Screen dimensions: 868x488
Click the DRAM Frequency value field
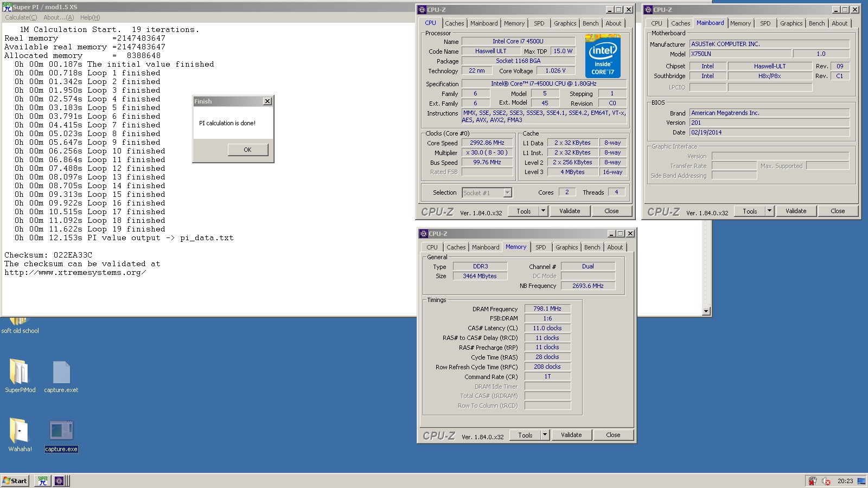coord(547,309)
